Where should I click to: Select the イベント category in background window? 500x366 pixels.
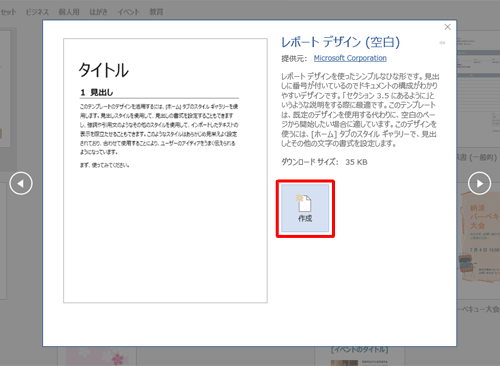click(x=128, y=12)
